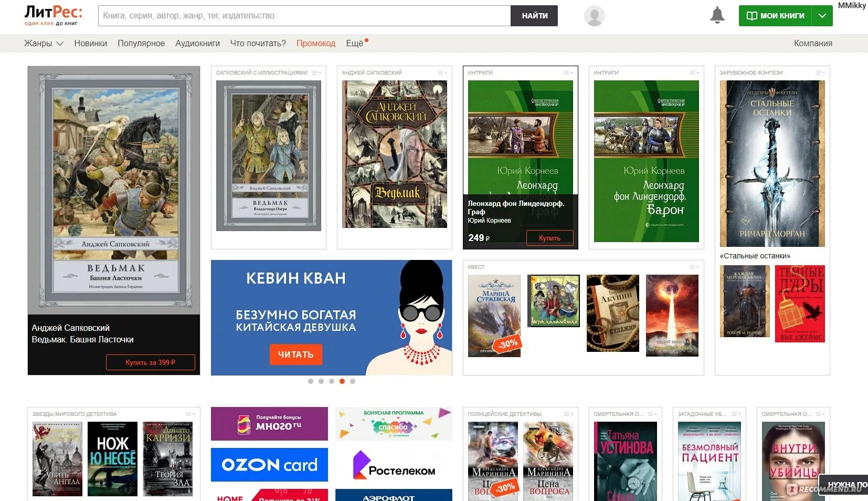Viewport: 868px width, 501px height.
Task: Open the user profile avatar
Action: (594, 16)
